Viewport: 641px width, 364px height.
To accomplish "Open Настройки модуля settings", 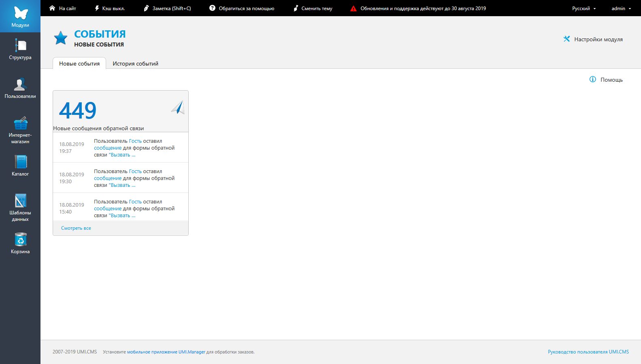I will 593,39.
